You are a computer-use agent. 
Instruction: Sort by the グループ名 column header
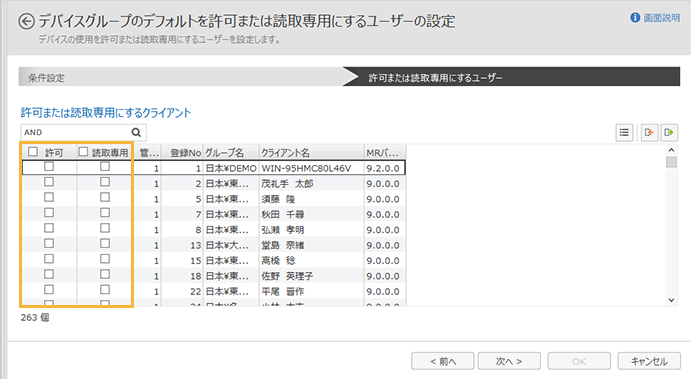[231, 152]
